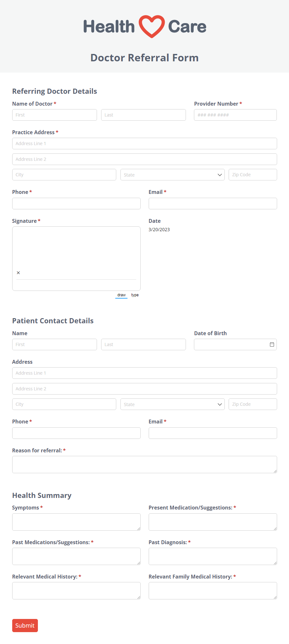Switch the signature mode to the type tab

(x=135, y=295)
